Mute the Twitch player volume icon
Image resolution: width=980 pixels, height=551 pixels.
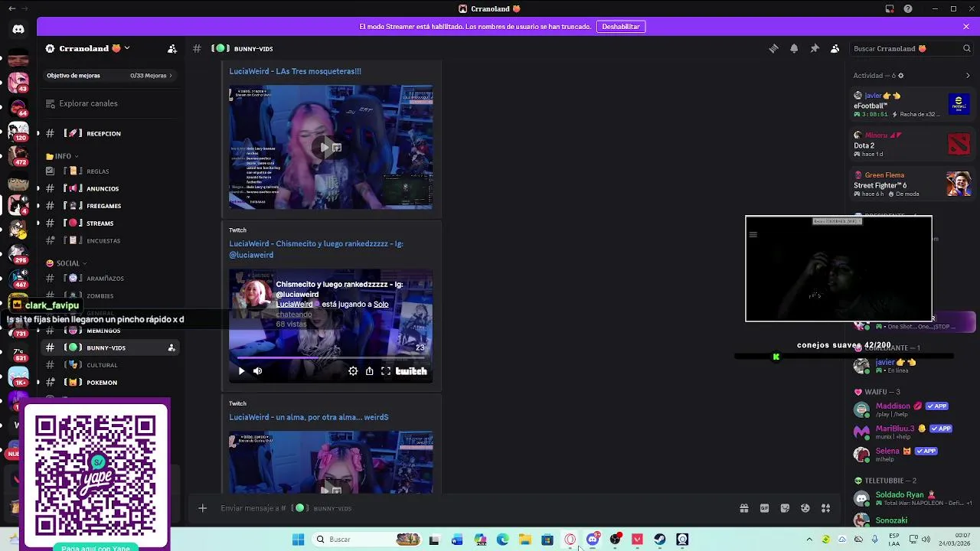click(257, 371)
